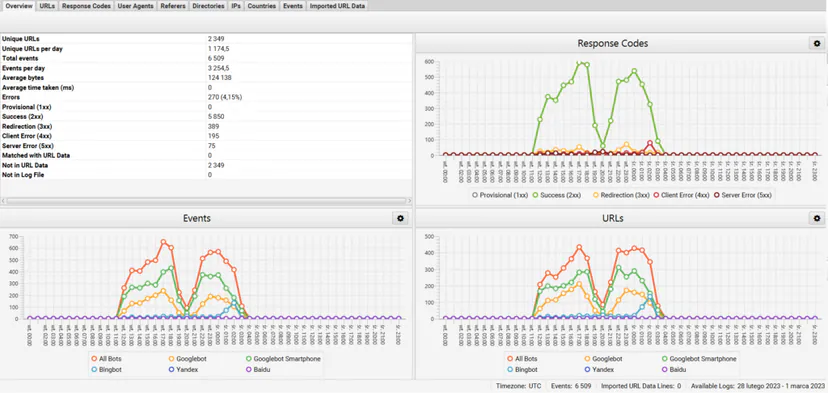The image size is (828, 393).
Task: Toggle Googlebot legend in URLs chart
Action: click(603, 359)
